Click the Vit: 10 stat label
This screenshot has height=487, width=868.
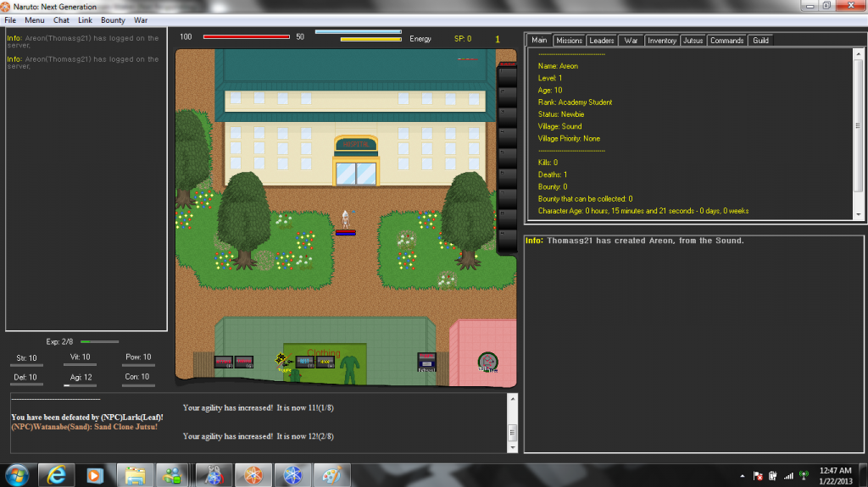click(x=81, y=357)
